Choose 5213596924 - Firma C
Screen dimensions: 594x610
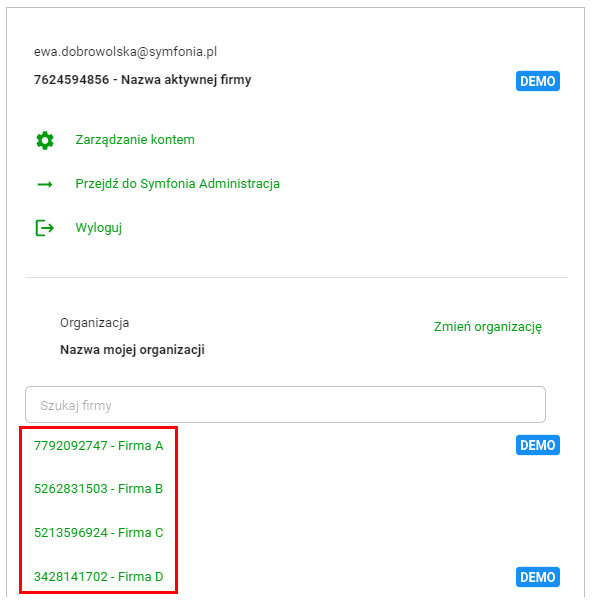[x=98, y=533]
